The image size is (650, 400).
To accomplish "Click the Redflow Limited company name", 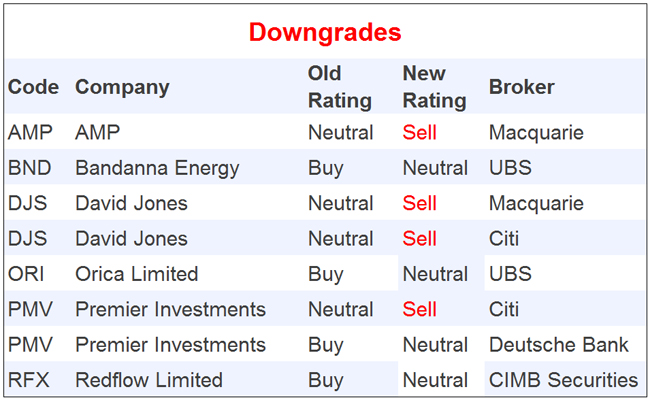I will (149, 380).
